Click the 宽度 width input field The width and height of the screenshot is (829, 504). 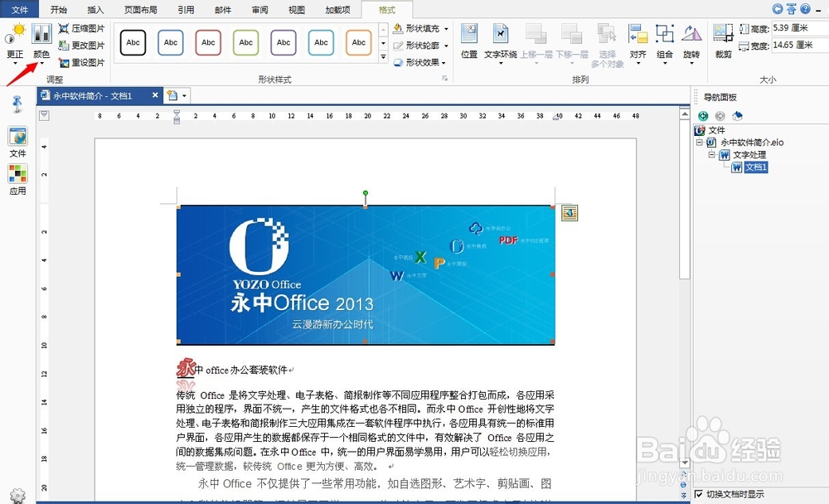pos(800,45)
